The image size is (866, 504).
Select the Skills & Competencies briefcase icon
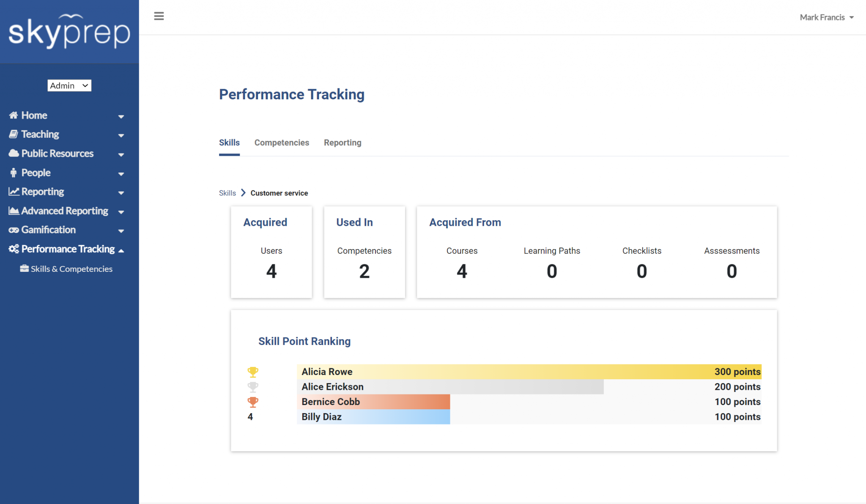tap(24, 268)
